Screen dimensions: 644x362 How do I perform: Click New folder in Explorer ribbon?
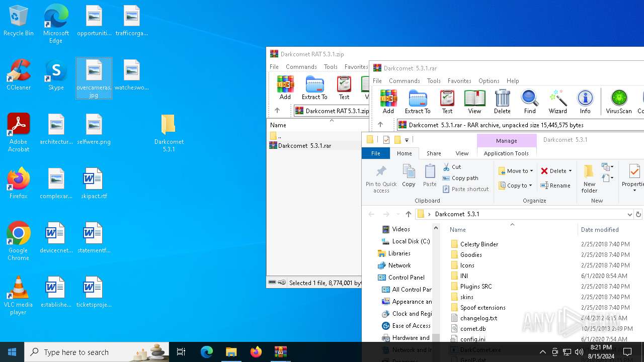(589, 179)
